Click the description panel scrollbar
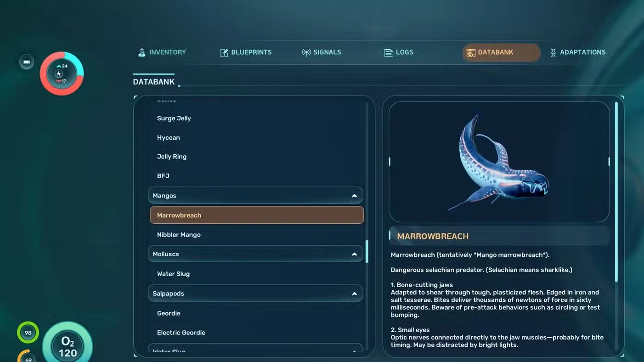Image resolution: width=644 pixels, height=362 pixels. point(616,192)
